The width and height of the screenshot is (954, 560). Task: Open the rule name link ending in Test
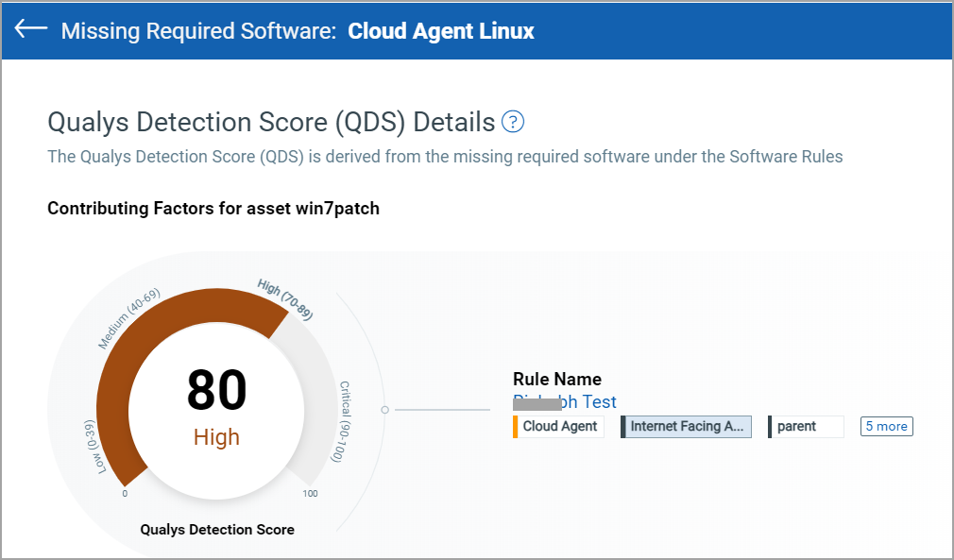coord(565,402)
